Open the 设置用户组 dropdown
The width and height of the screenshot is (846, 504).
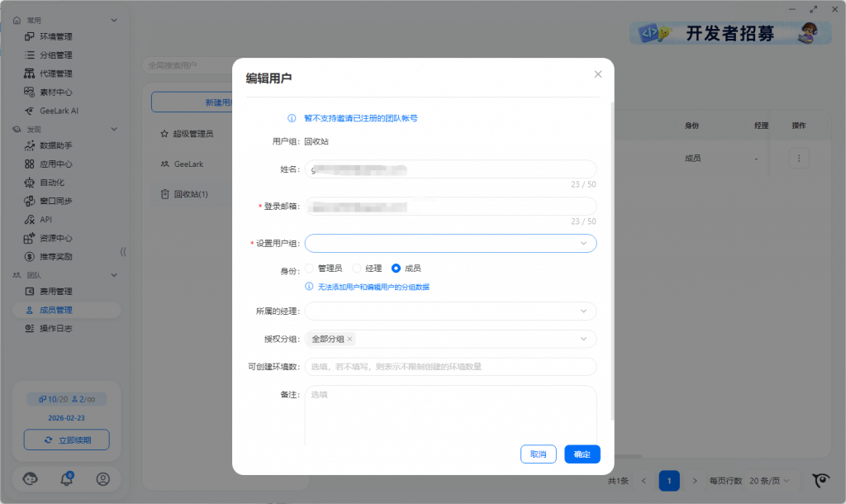[x=450, y=243]
